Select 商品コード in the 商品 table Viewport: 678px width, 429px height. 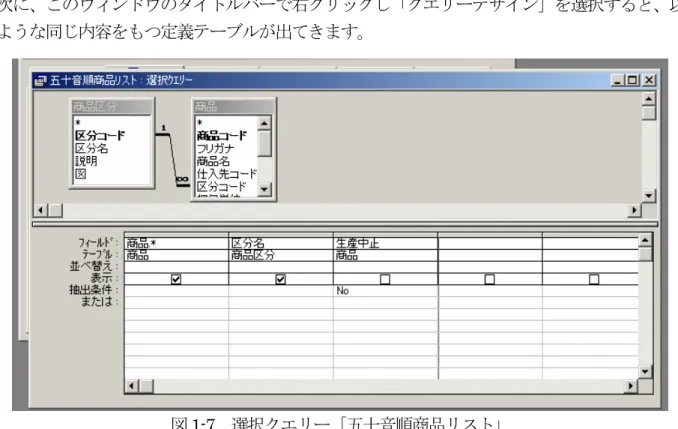222,136
